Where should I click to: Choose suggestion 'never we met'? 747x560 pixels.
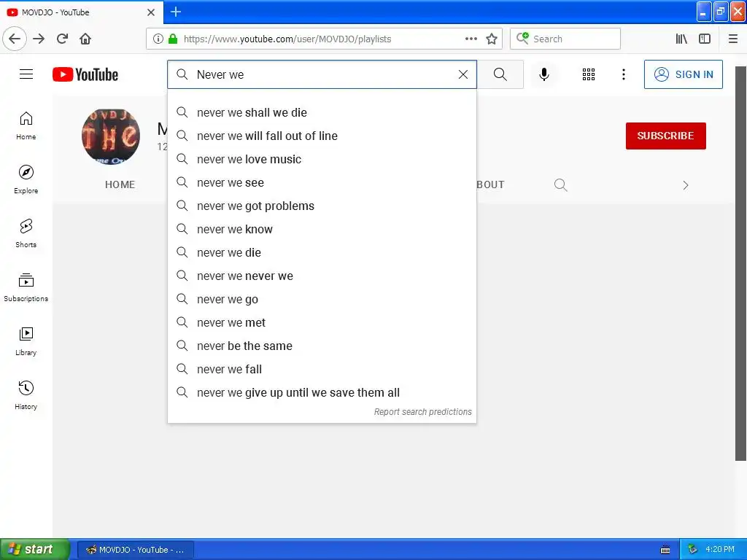pos(322,322)
